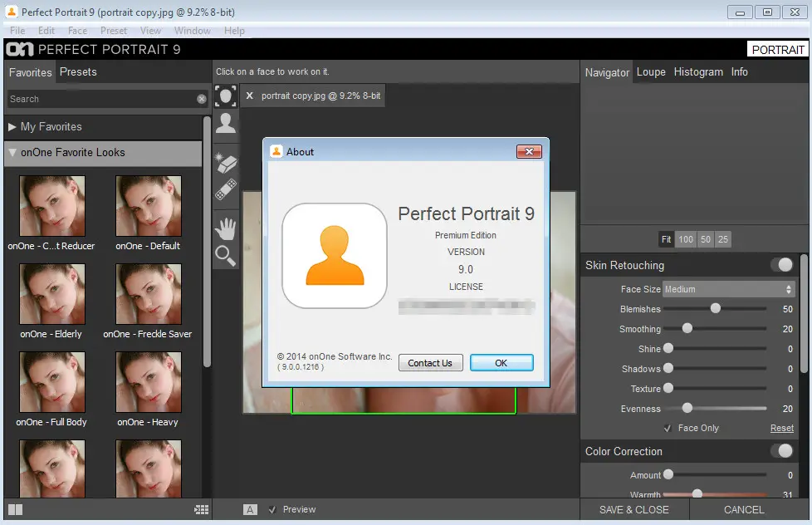812x525 pixels.
Task: Toggle the Color Correction switch
Action: (782, 451)
